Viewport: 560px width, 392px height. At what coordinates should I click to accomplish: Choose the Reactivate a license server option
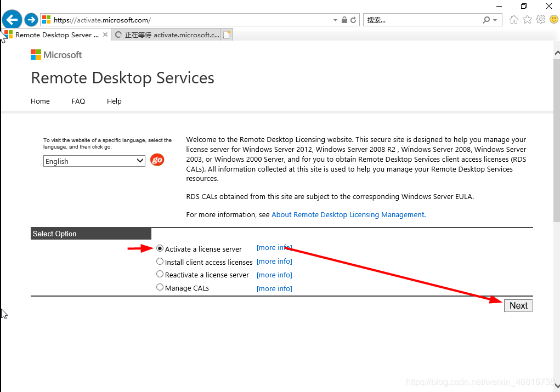[x=160, y=274]
